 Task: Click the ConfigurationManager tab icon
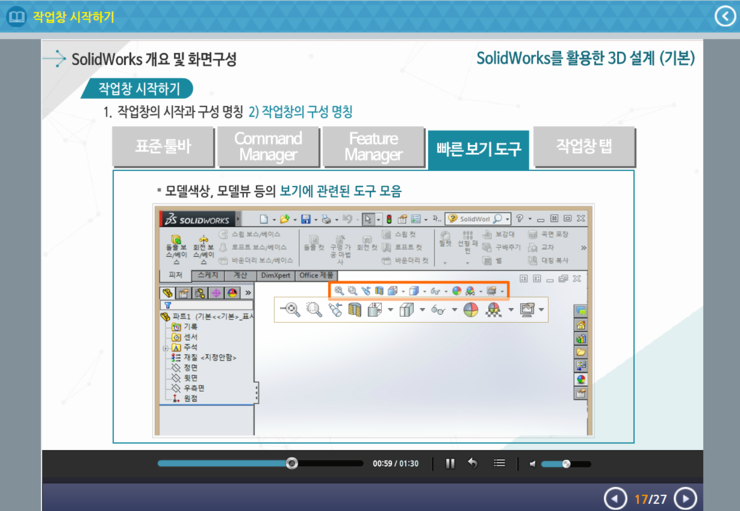point(200,293)
